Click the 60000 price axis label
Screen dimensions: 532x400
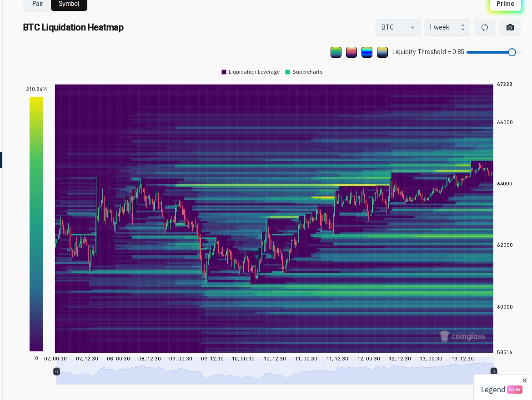click(x=505, y=307)
